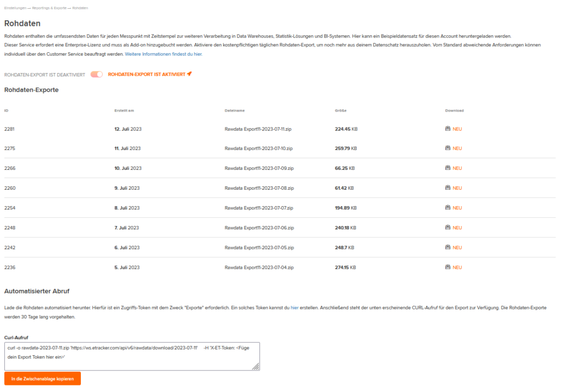The height and width of the screenshot is (392, 563).
Task: Open the 'hier' token creation link
Action: (295, 308)
